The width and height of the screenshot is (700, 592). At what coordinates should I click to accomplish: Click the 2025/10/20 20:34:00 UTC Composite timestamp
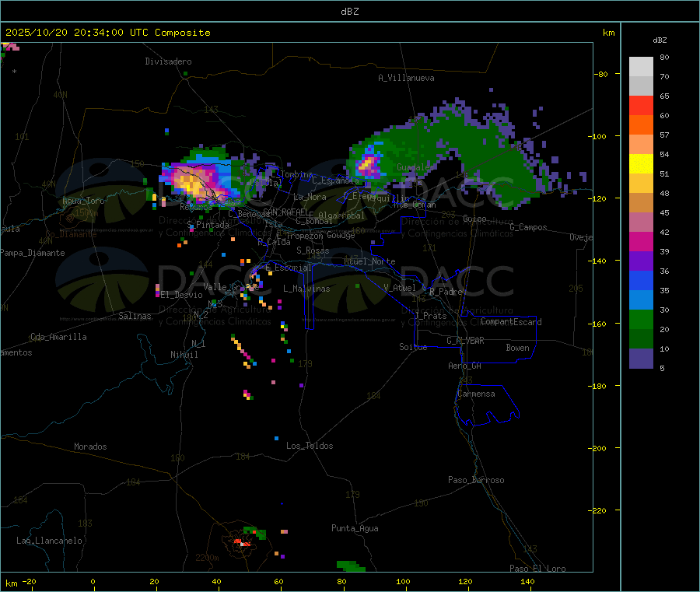click(x=107, y=33)
